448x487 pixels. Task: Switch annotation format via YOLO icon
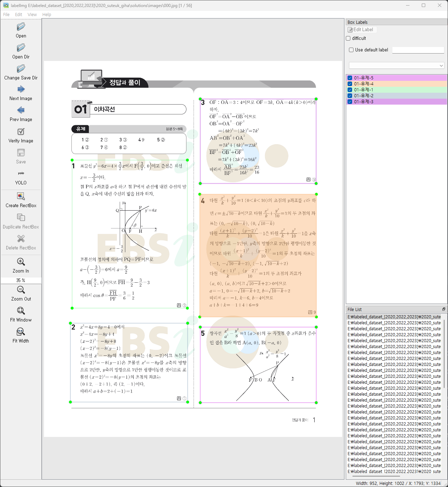pyautogui.click(x=21, y=174)
